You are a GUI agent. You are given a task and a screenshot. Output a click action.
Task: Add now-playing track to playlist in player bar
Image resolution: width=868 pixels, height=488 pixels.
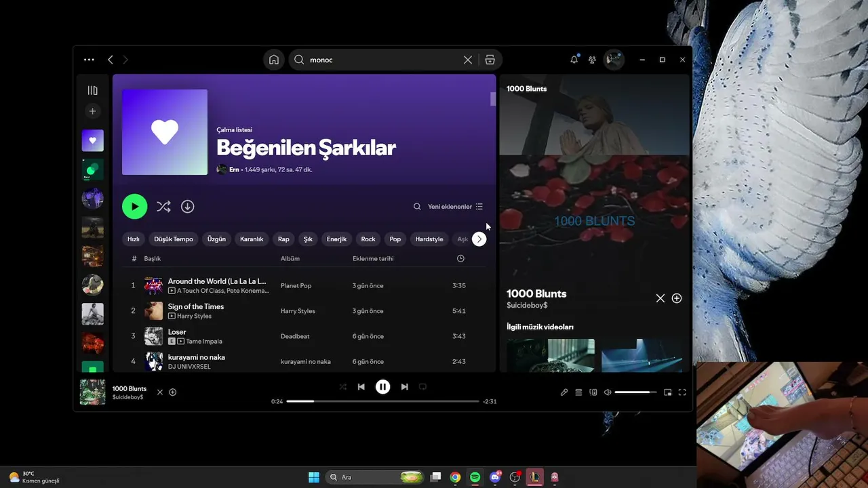173,392
